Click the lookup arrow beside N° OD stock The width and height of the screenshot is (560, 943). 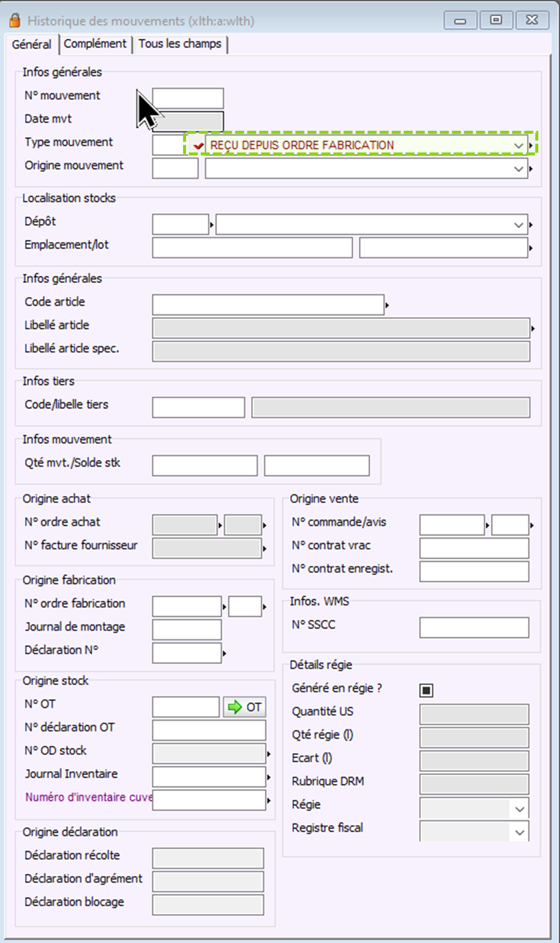269,754
